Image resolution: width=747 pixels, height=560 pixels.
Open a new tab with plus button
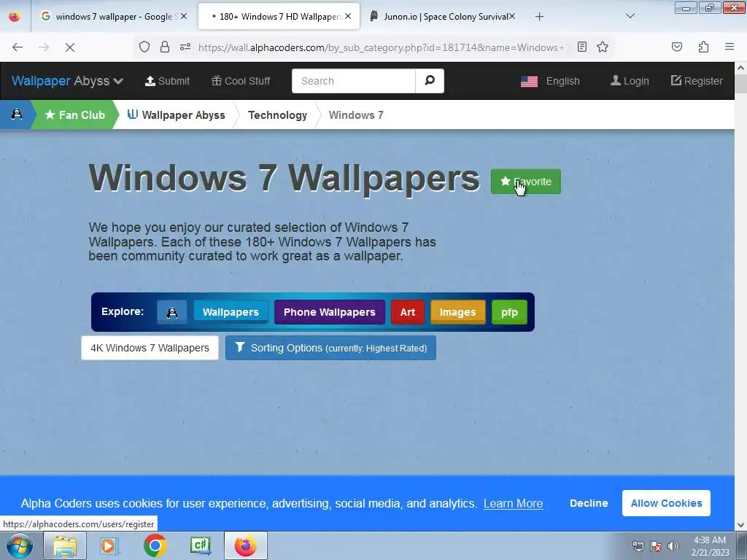click(x=539, y=17)
